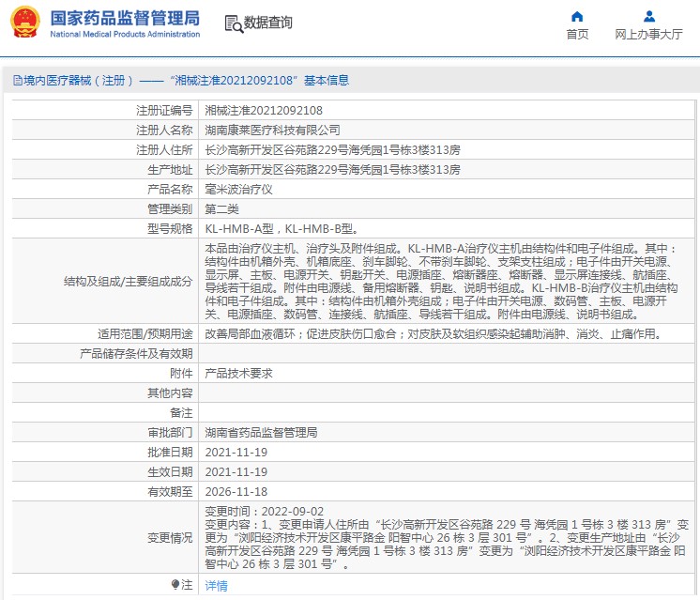Click the 注册人住所 row label
The width and height of the screenshot is (700, 600).
[164, 149]
